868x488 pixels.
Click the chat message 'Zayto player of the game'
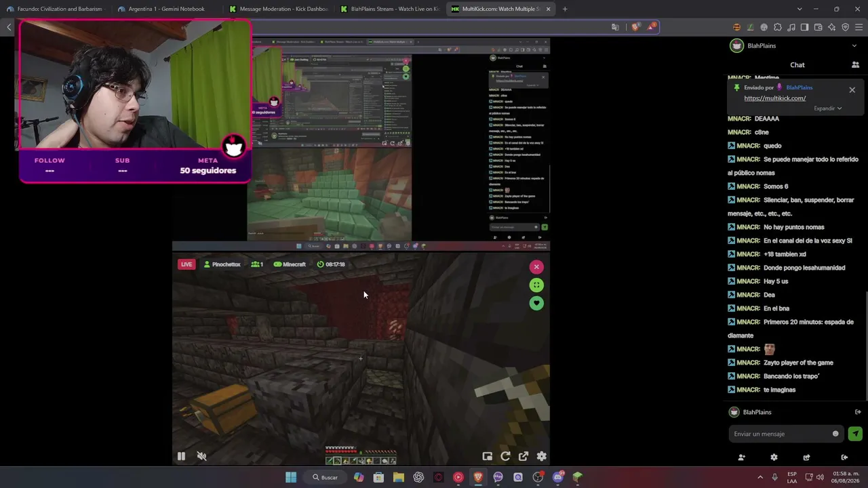[x=798, y=363]
